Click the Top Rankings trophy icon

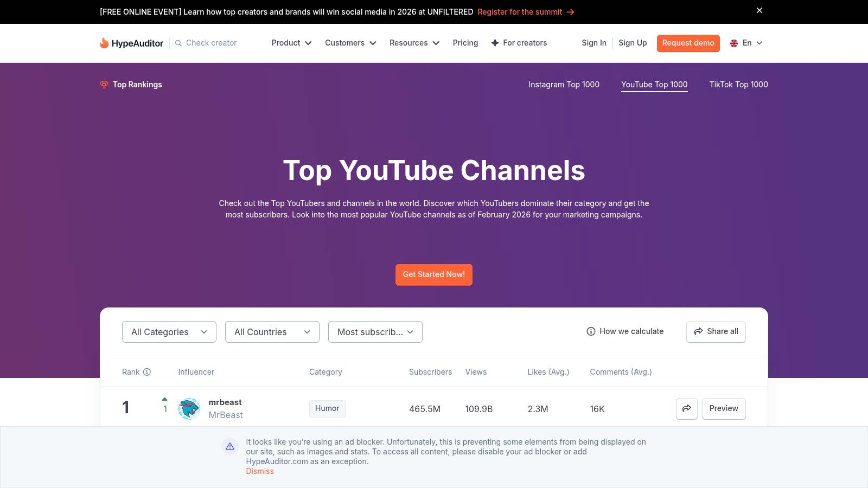click(x=104, y=85)
